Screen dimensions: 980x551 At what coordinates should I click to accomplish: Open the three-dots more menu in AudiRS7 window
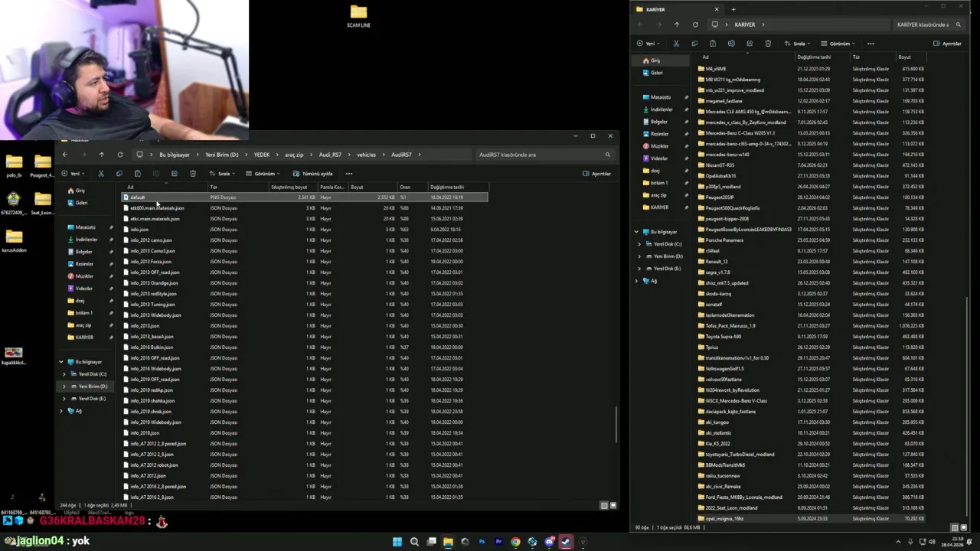[x=349, y=174]
